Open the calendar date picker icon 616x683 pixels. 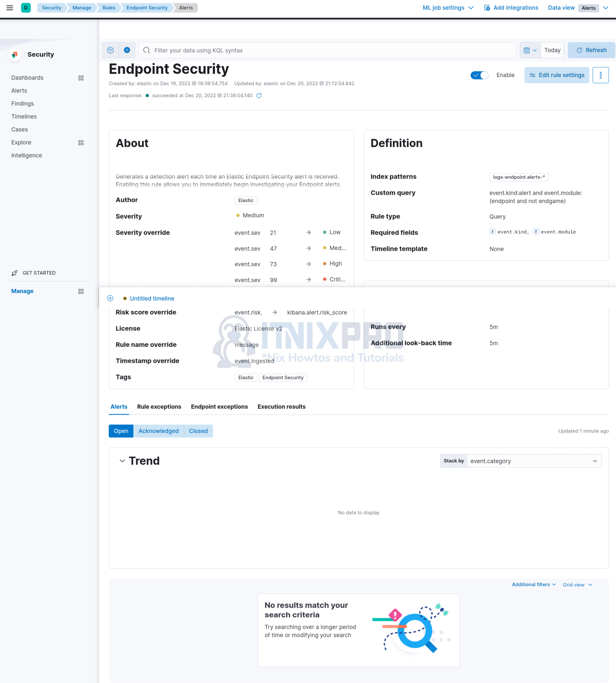pos(527,50)
